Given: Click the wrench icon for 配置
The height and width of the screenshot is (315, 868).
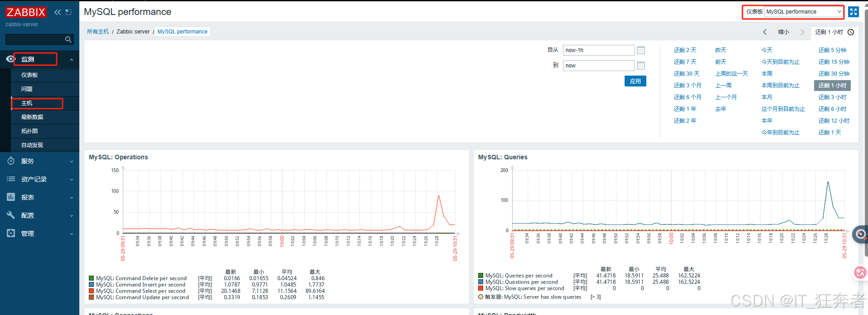Looking at the screenshot, I should click(x=11, y=215).
